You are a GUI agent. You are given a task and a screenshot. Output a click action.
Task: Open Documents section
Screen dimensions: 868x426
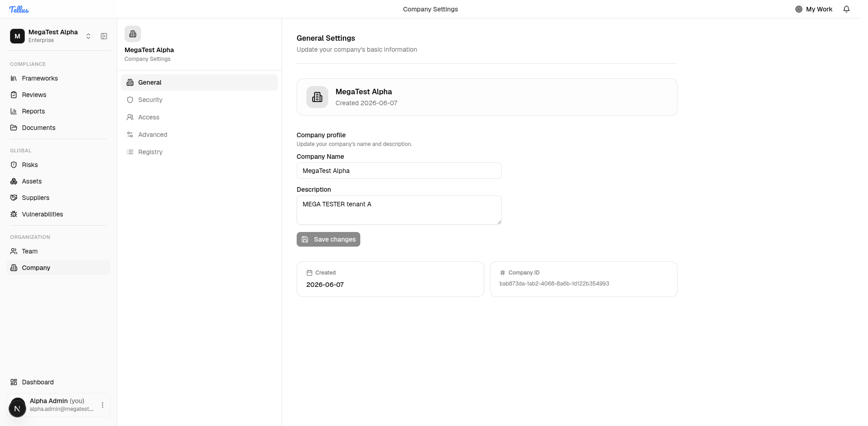point(58,128)
